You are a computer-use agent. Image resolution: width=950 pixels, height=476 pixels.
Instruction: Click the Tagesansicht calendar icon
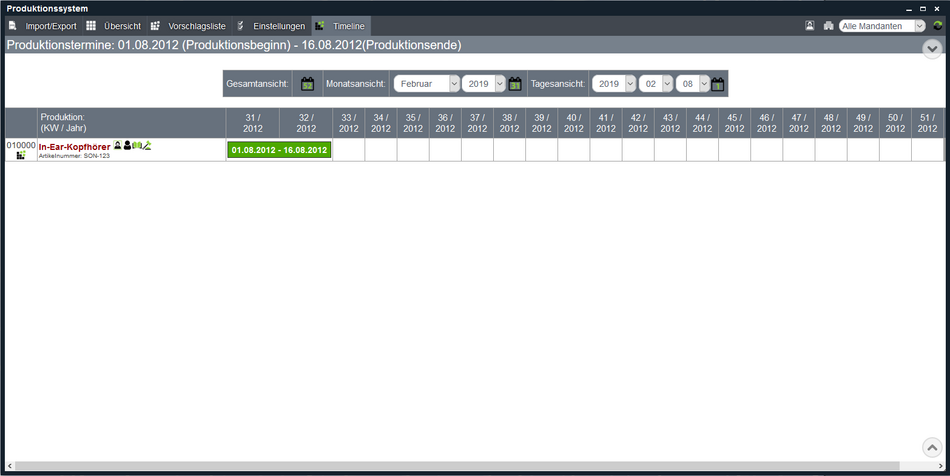pyautogui.click(x=717, y=84)
